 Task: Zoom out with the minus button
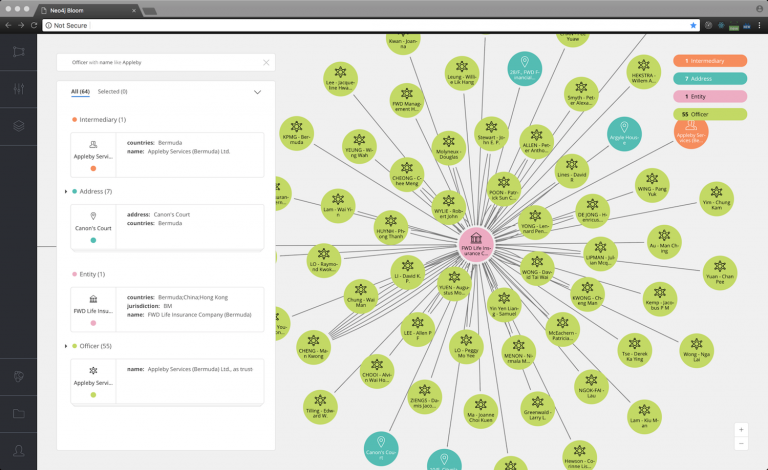click(x=741, y=444)
